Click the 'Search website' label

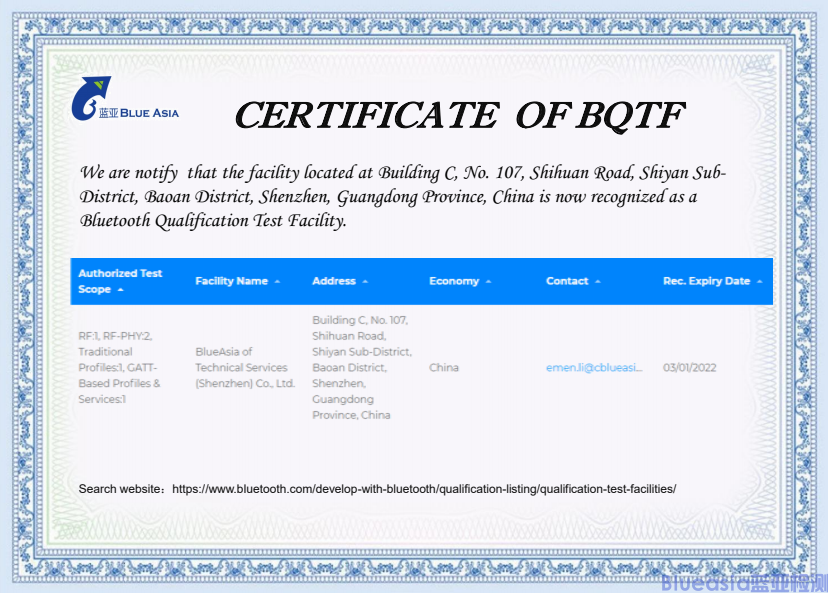[121, 489]
